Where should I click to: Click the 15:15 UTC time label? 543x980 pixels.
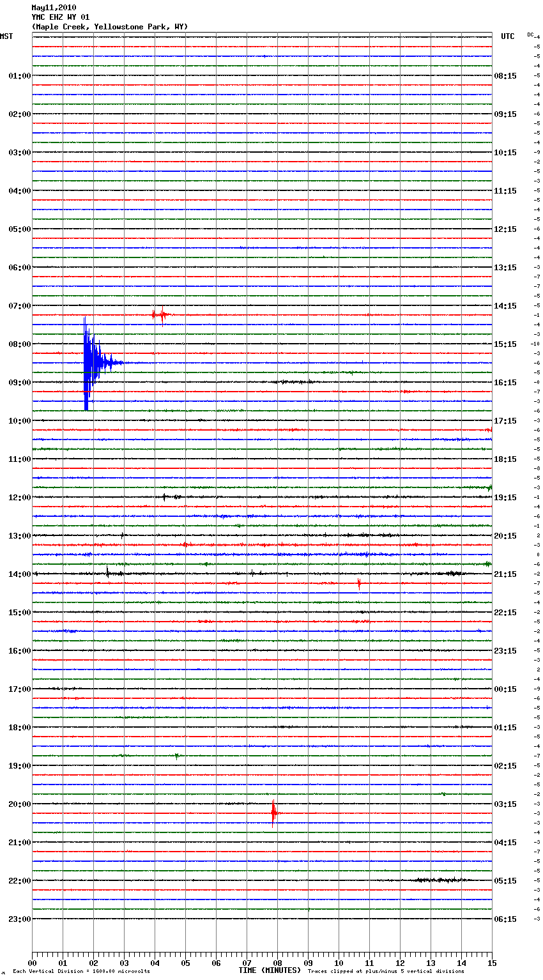pos(505,344)
